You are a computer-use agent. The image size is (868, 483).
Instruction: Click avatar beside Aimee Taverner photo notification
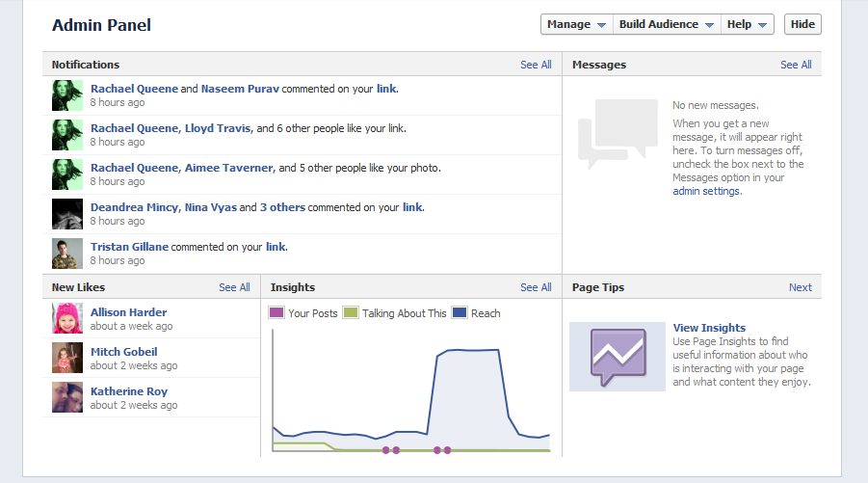coord(67,174)
